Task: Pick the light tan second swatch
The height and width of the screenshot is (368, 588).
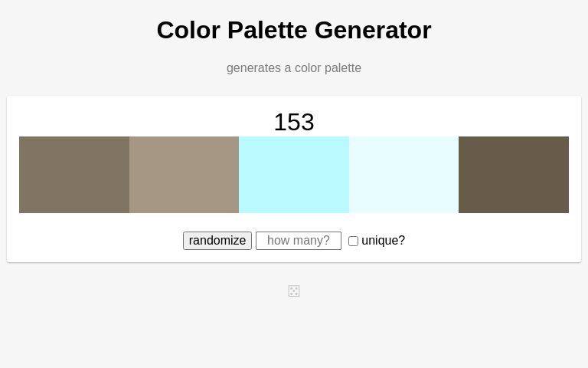Action: pyautogui.click(x=184, y=175)
